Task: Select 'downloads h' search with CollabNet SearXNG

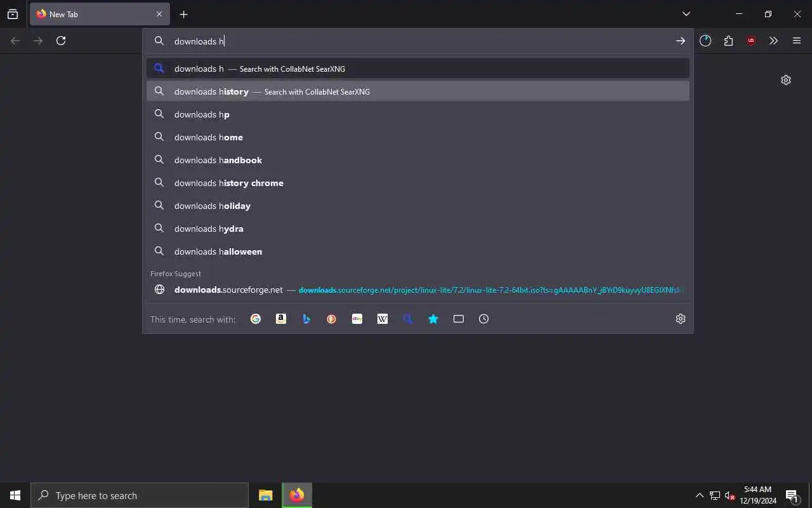Action: pos(418,69)
